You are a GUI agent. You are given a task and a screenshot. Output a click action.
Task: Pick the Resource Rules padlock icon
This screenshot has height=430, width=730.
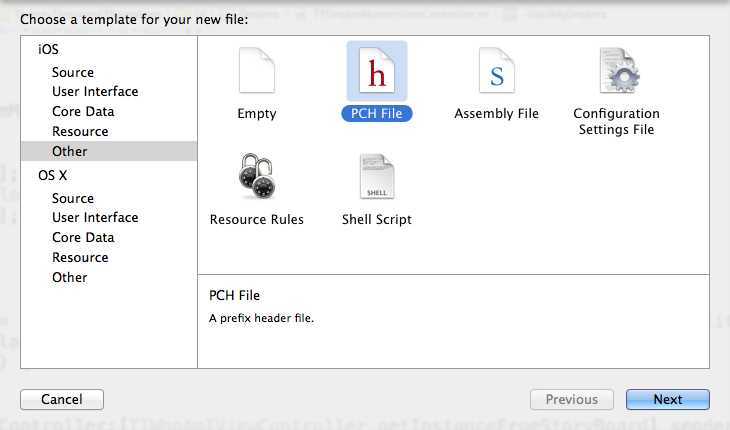[x=257, y=178]
